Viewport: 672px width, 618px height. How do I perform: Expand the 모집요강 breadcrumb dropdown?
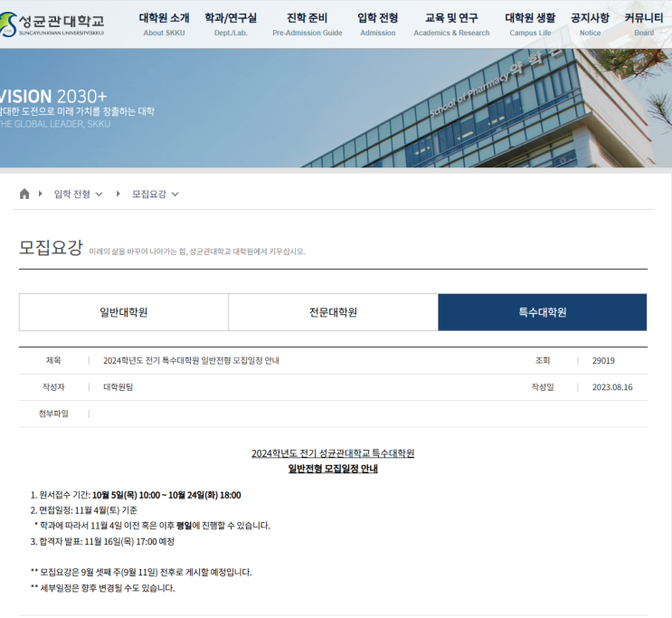pyautogui.click(x=156, y=194)
